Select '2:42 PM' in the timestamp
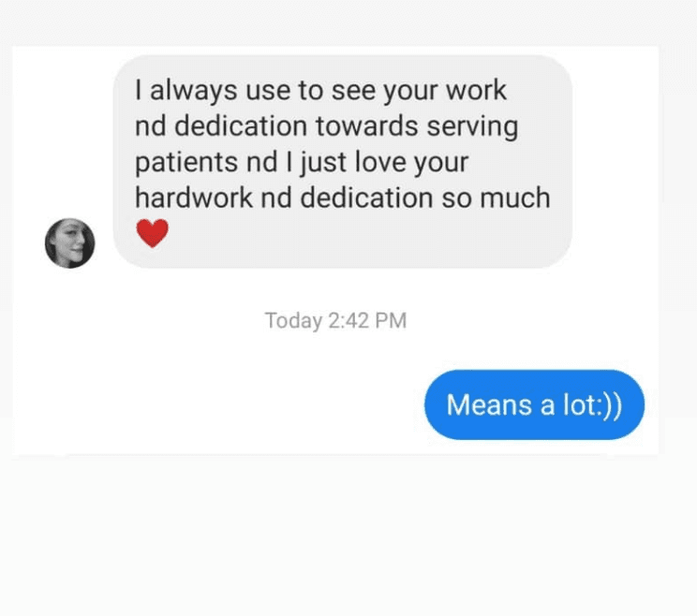Image resolution: width=697 pixels, height=616 pixels. tap(367, 320)
